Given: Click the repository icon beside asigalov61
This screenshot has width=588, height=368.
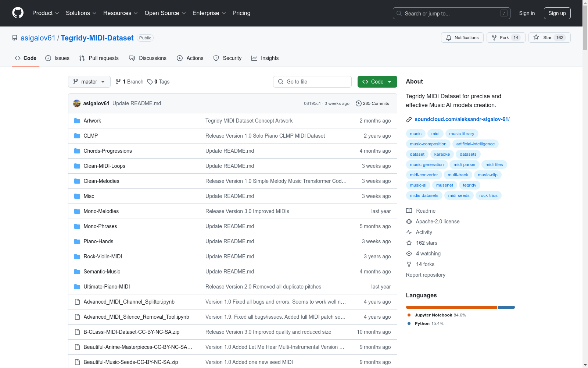Looking at the screenshot, I should point(15,38).
